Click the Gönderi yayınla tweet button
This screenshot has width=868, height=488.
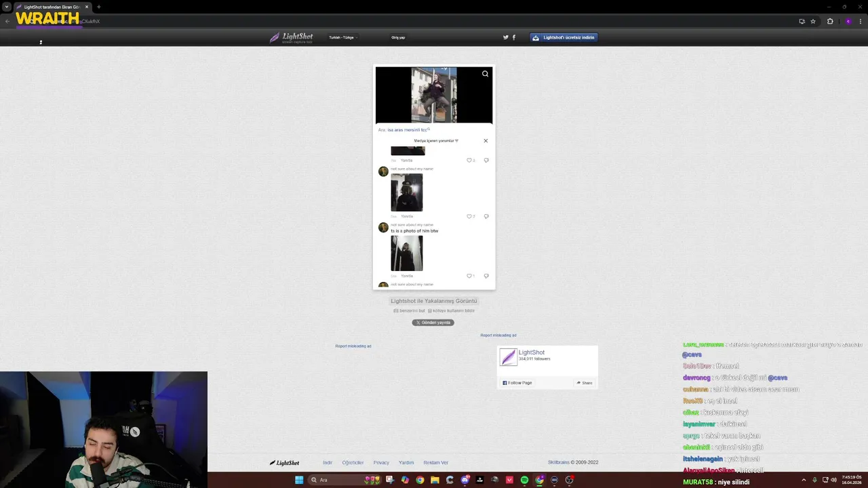pos(433,323)
